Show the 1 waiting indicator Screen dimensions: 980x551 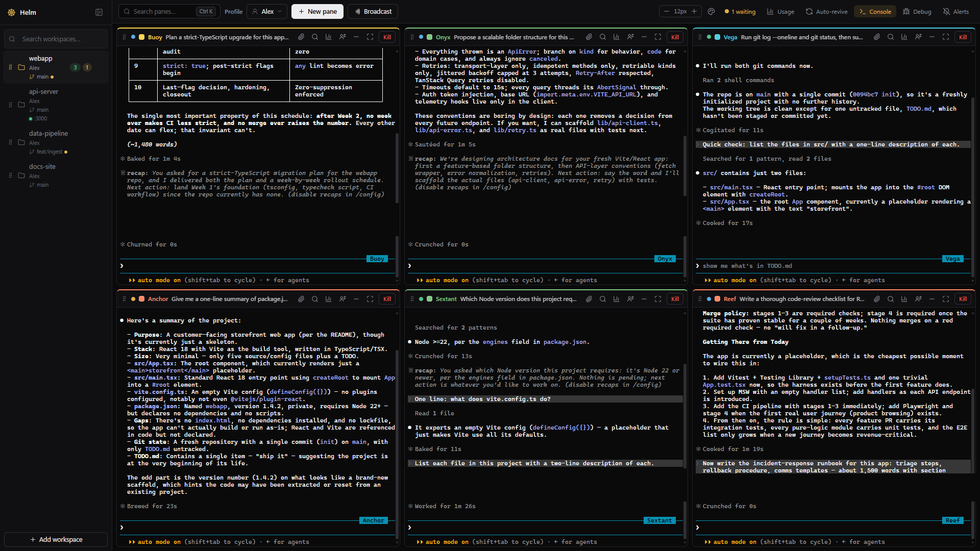[740, 11]
